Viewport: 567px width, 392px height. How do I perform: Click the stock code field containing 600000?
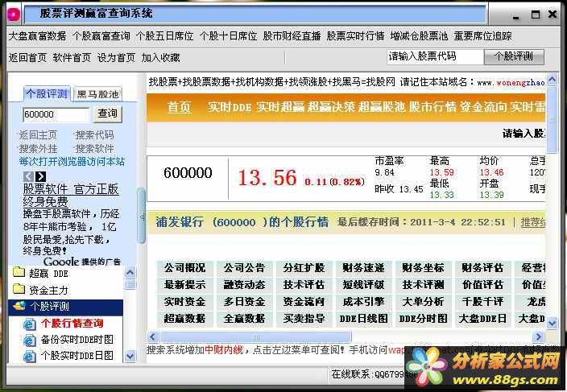[56, 114]
